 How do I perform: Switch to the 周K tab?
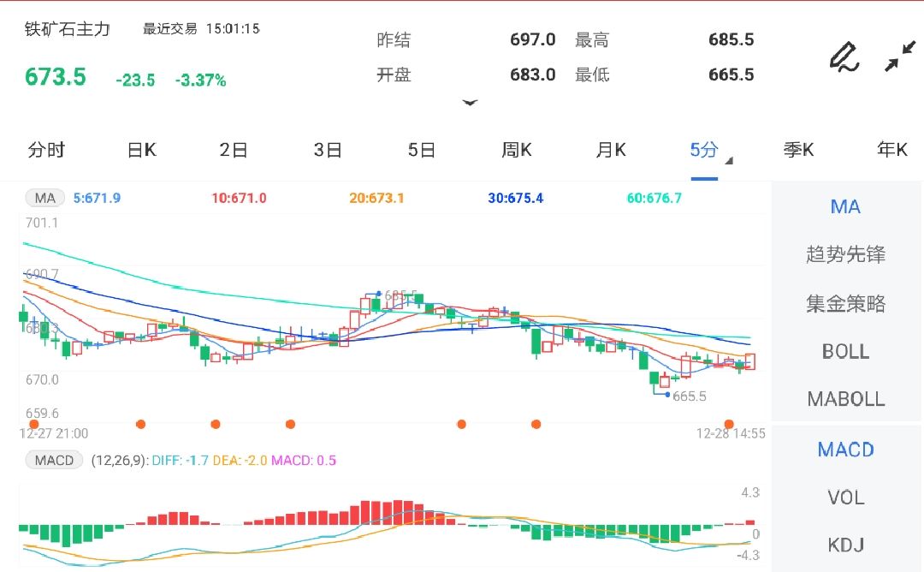tap(516, 150)
